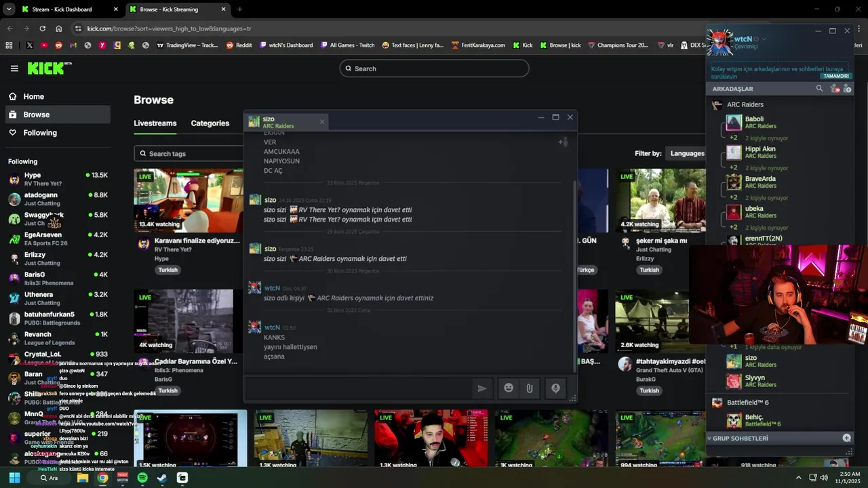Open the TradingView bookmark
868x488 pixels.
tap(187, 45)
